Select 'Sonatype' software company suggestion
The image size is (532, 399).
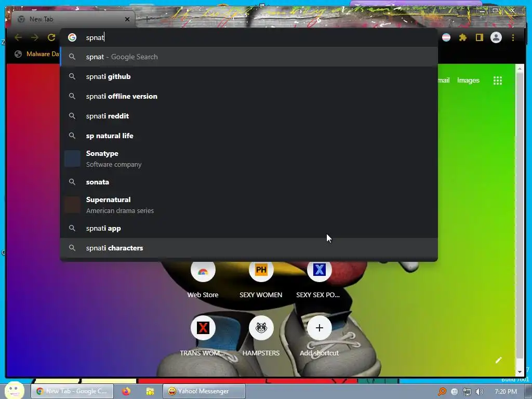[x=249, y=159]
